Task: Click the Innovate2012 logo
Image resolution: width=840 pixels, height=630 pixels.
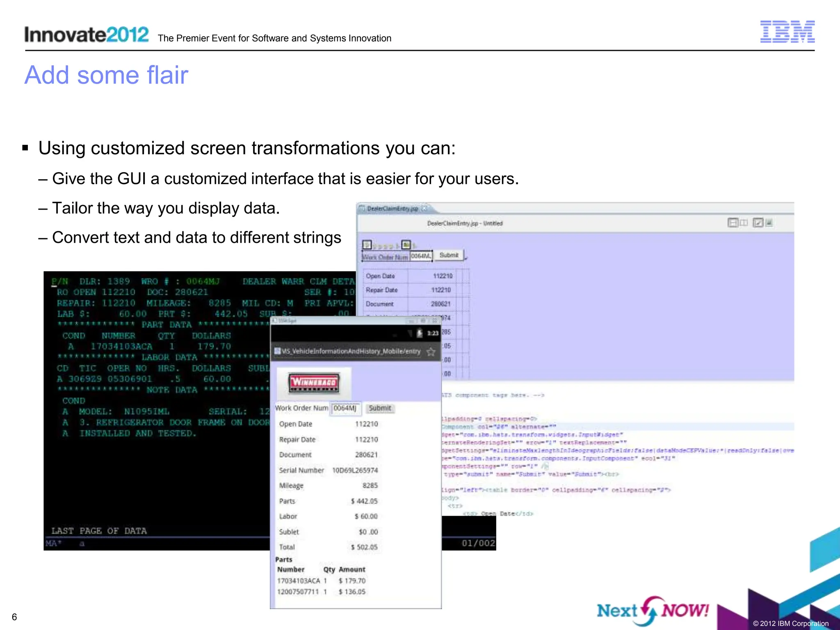Action: click(87, 34)
